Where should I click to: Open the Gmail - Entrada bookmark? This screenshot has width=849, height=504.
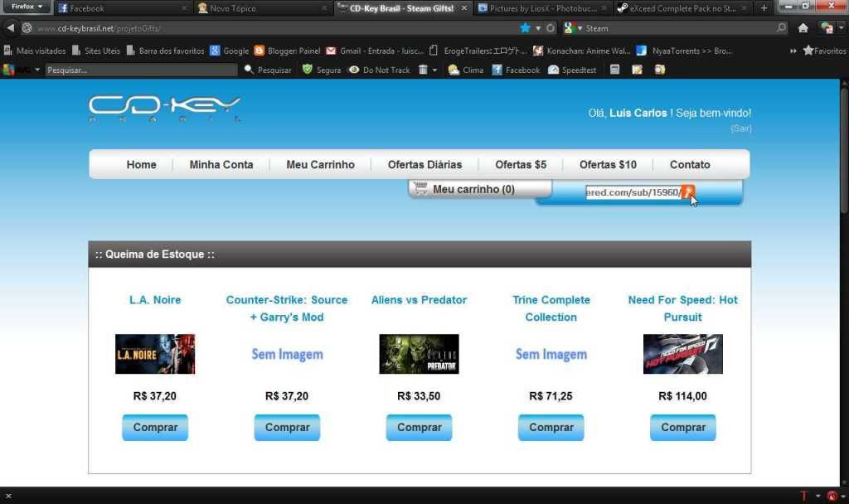click(375, 51)
